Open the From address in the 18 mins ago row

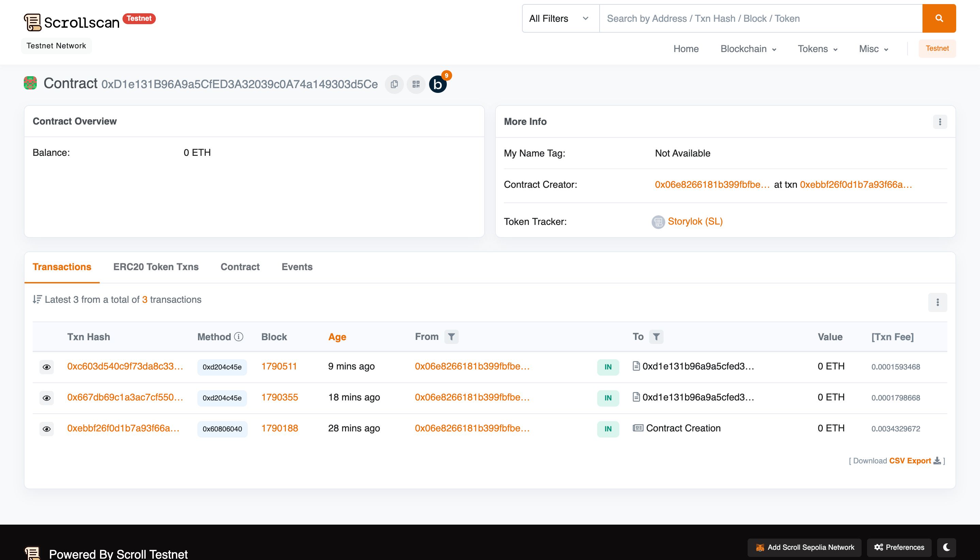pos(472,397)
